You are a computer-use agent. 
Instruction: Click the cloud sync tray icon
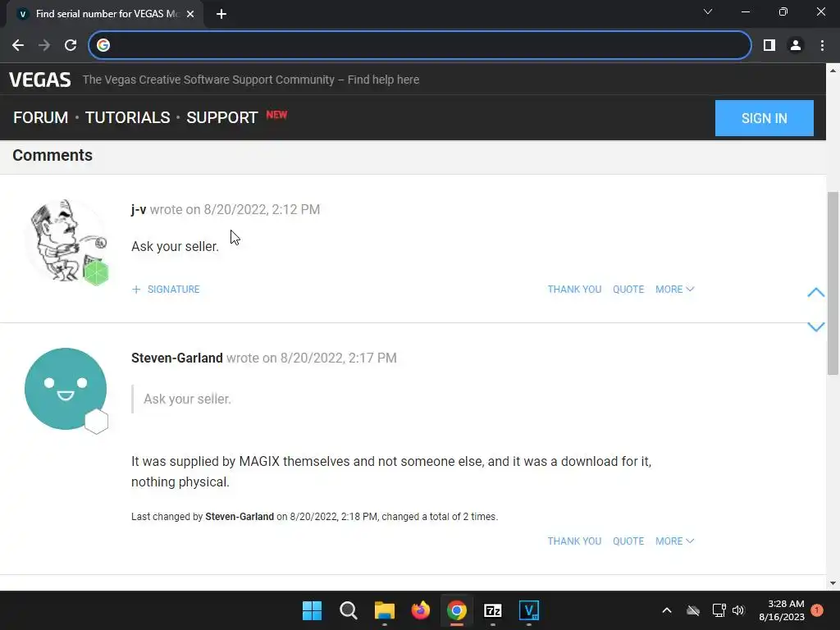693,610
